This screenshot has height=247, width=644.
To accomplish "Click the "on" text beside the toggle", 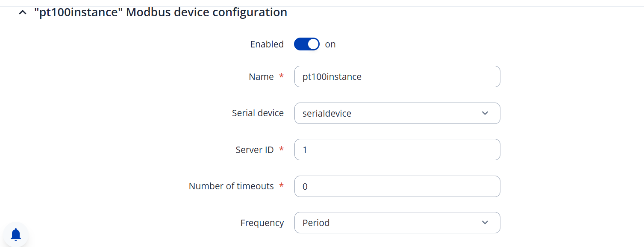I will pyautogui.click(x=330, y=44).
